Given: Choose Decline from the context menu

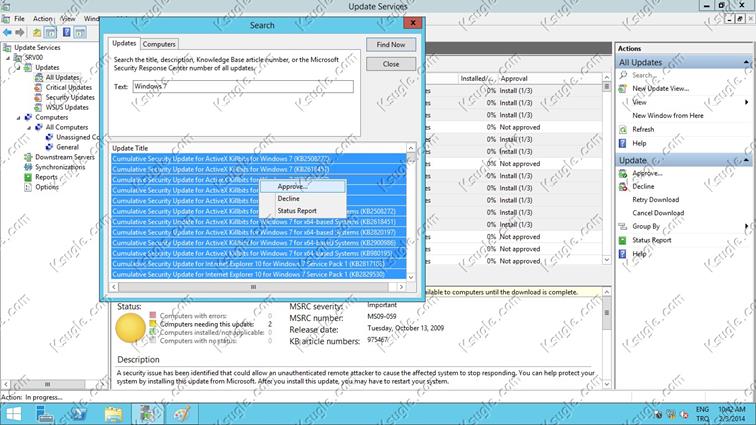Looking at the screenshot, I should click(303, 199).
